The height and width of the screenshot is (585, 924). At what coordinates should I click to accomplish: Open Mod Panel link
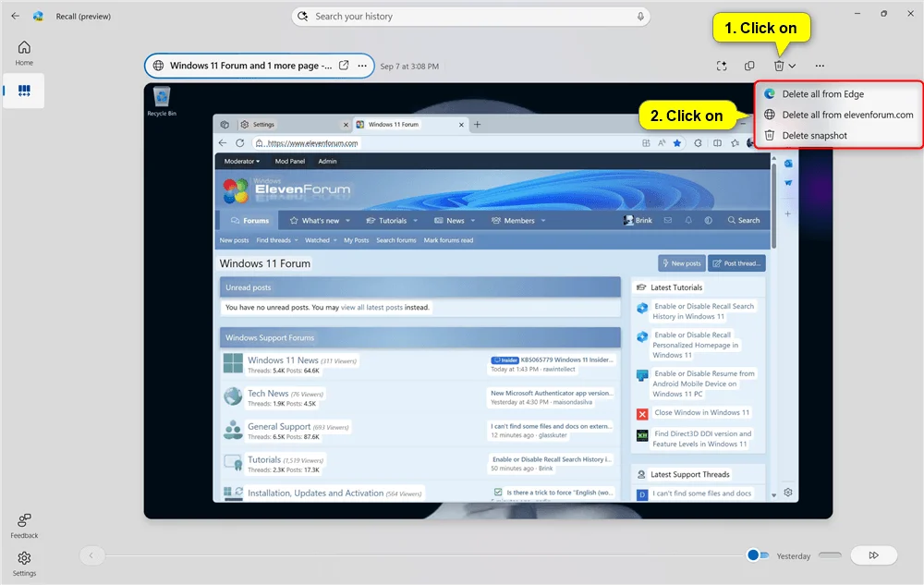[x=290, y=161]
